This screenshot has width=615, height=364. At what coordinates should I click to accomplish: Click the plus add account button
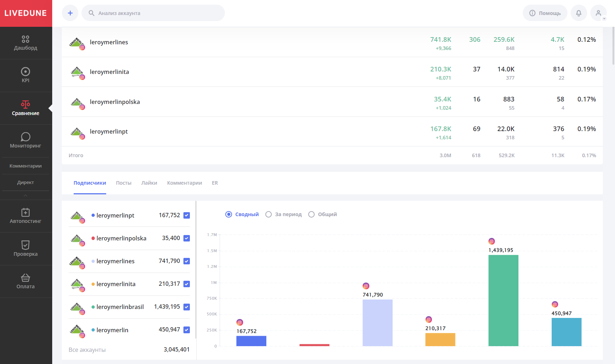(x=70, y=13)
